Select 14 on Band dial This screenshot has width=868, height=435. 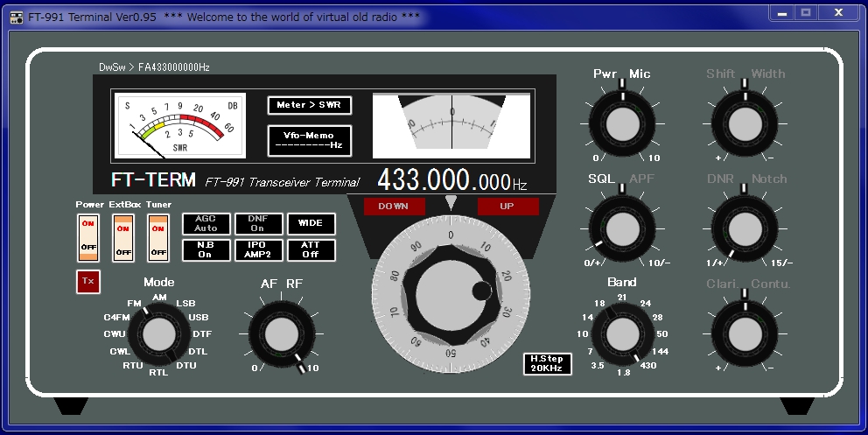pyautogui.click(x=588, y=318)
